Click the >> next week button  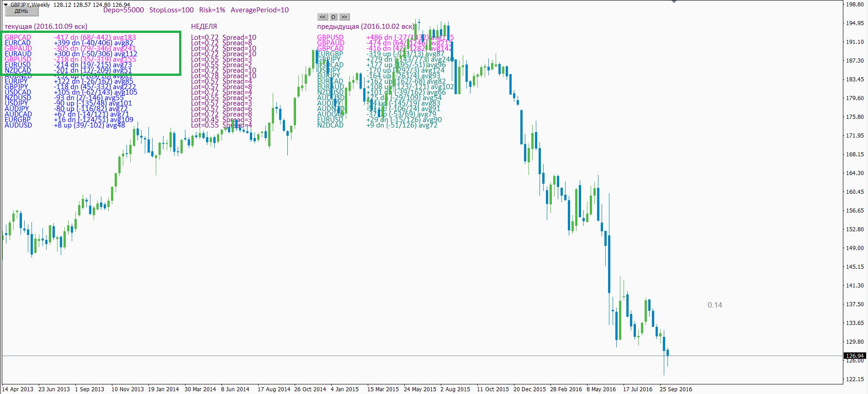click(x=344, y=17)
